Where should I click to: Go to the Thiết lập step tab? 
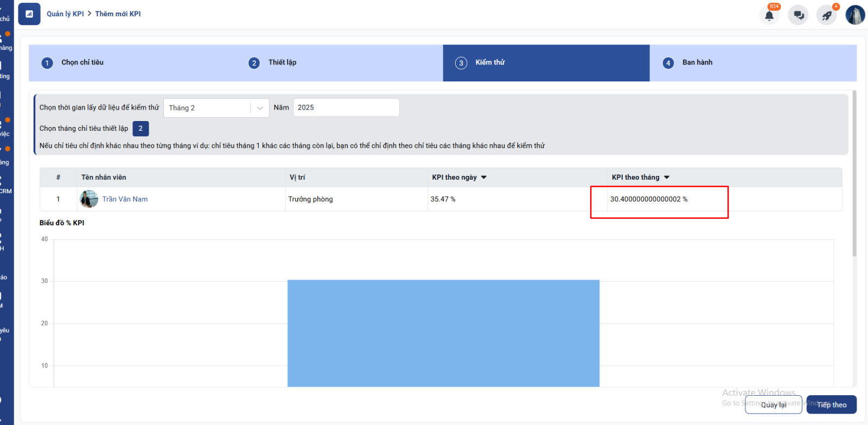(x=282, y=62)
